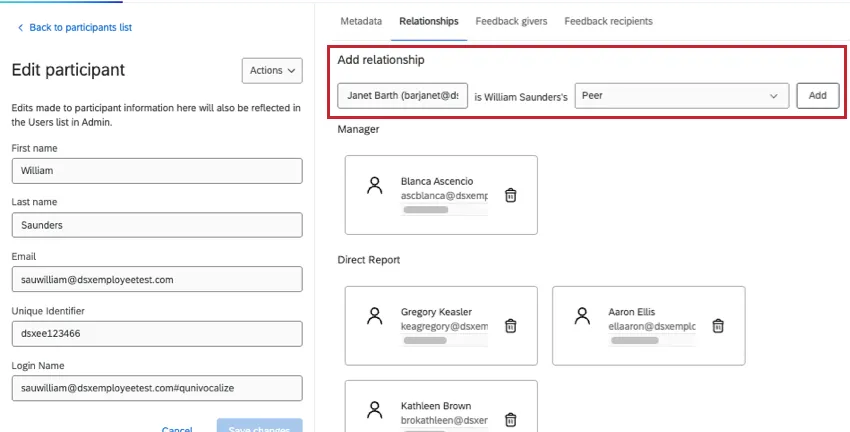Switch to the Metadata tab
The height and width of the screenshot is (432, 850).
point(361,21)
